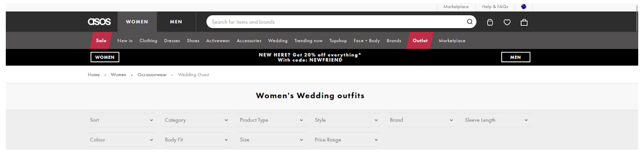This screenshot has height=155, width=644.
Task: Expand the Body Fit filter
Action: (x=197, y=140)
